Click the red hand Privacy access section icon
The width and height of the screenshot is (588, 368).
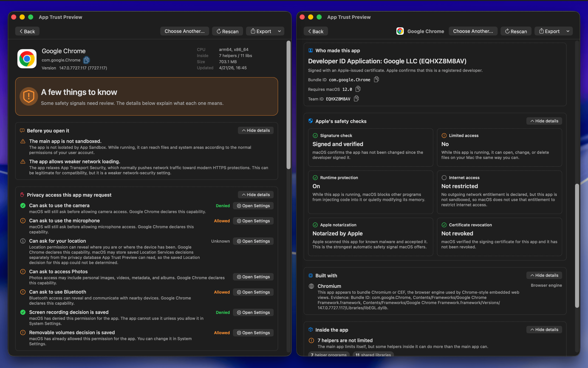pos(22,195)
